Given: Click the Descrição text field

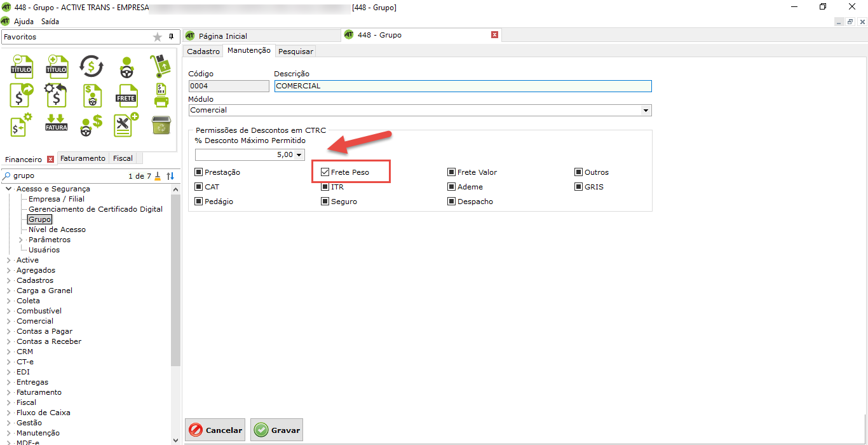Looking at the screenshot, I should pos(463,86).
